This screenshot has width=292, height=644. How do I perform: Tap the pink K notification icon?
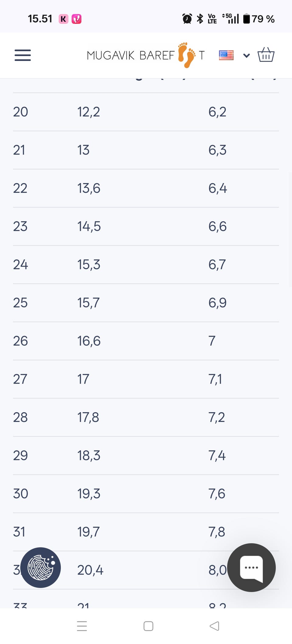click(x=63, y=19)
